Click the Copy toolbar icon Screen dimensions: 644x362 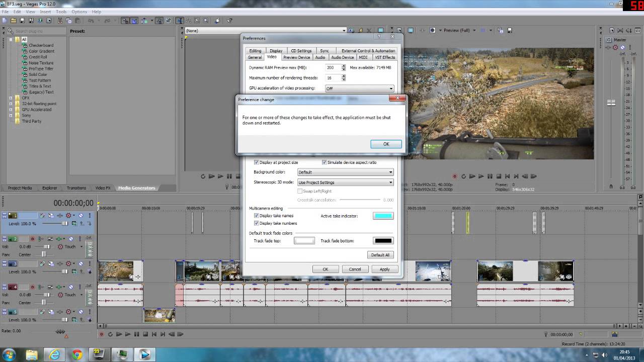point(69,21)
